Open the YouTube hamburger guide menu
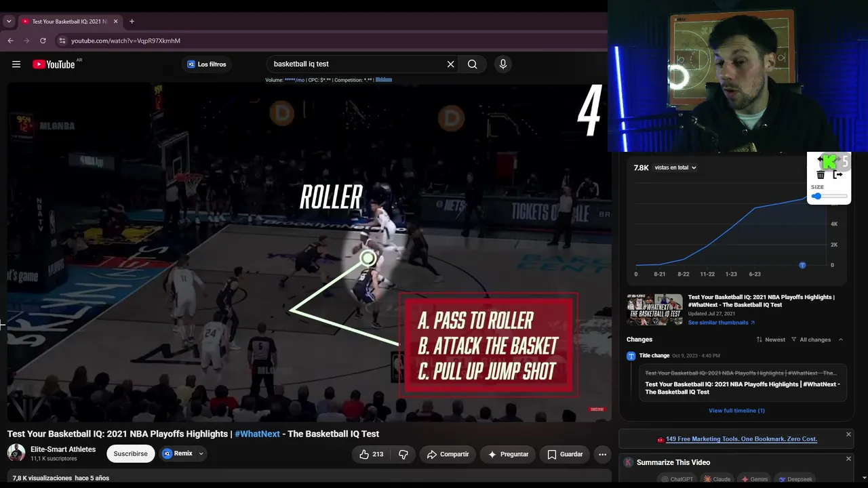Screen dimensions: 868x488 coord(16,64)
